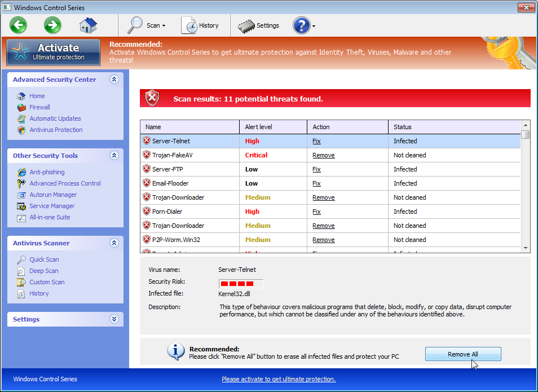The width and height of the screenshot is (538, 392).
Task: Open Automatic Updates in sidebar
Action: pyautogui.click(x=55, y=119)
